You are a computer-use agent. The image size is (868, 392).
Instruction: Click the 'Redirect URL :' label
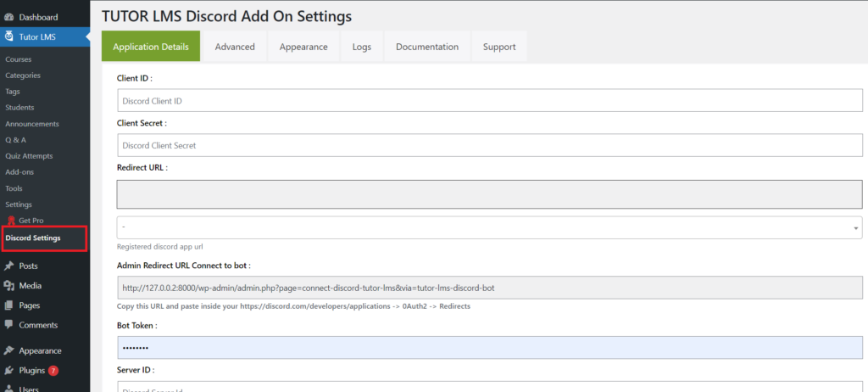coord(142,167)
